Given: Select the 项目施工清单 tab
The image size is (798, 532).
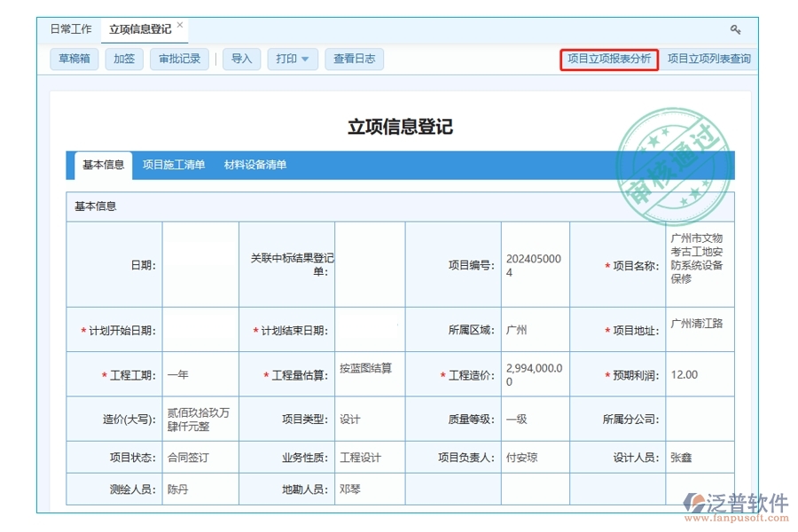Looking at the screenshot, I should (x=176, y=164).
